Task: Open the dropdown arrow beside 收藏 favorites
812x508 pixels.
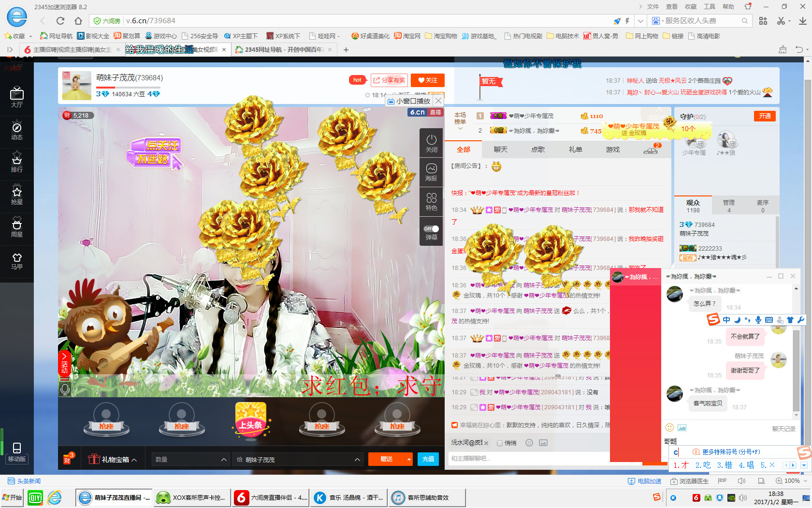Action: pyautogui.click(x=30, y=36)
